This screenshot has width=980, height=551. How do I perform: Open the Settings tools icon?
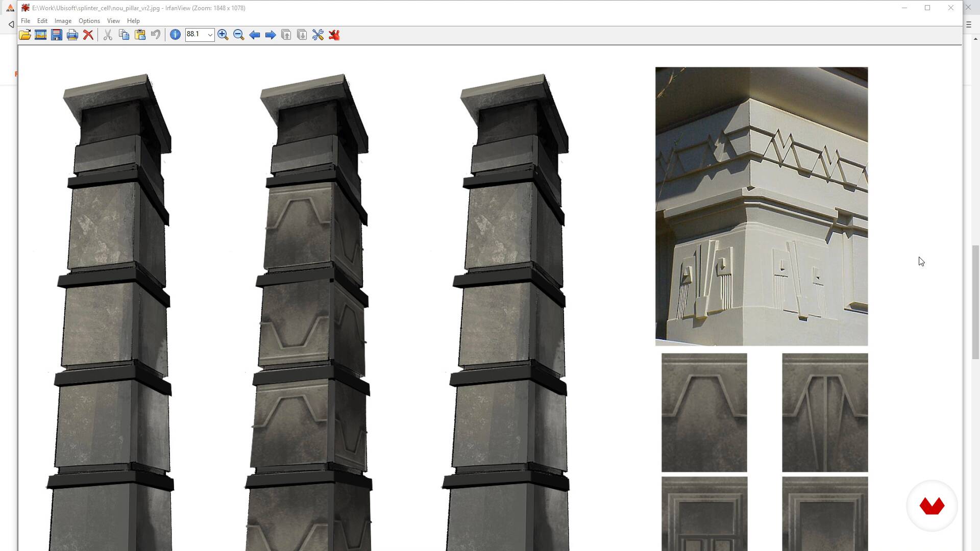(x=317, y=35)
